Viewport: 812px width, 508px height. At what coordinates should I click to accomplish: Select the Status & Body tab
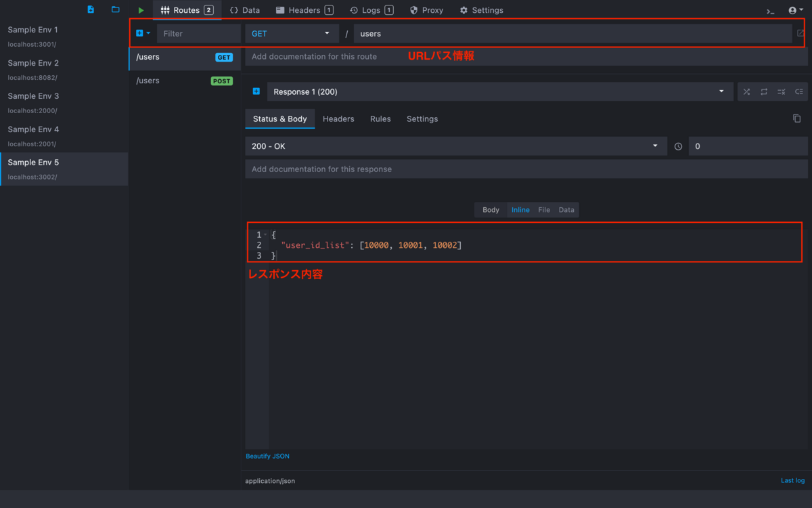pyautogui.click(x=280, y=119)
